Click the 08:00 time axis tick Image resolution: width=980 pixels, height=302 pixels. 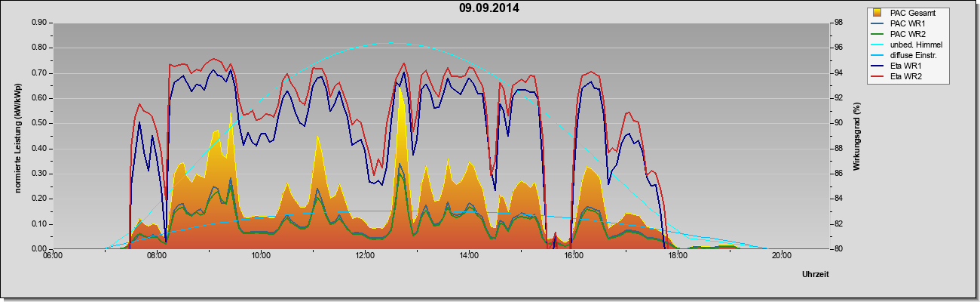pos(157,255)
